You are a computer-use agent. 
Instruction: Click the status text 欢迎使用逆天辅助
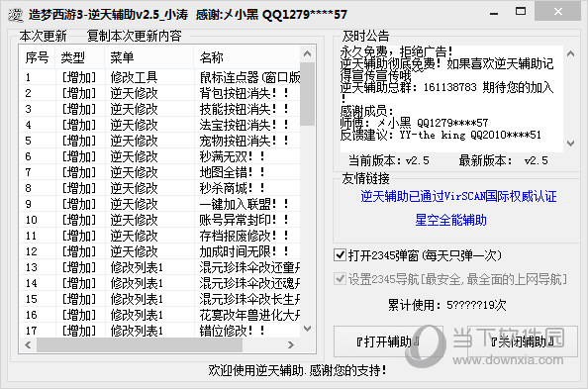(297, 370)
